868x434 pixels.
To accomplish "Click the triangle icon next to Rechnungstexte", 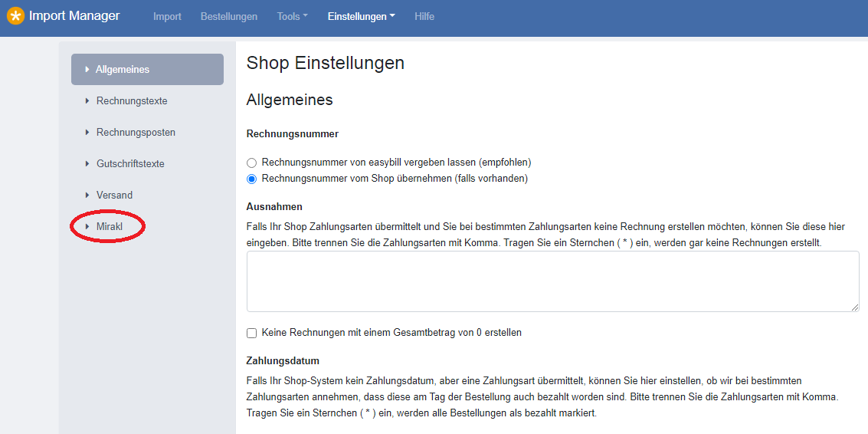I will [x=87, y=101].
